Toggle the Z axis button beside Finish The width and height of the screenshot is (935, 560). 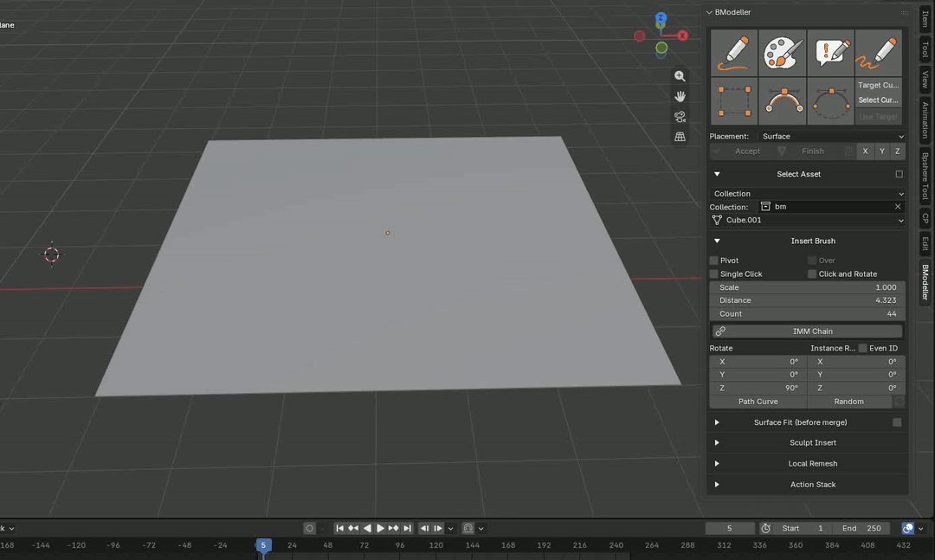898,151
